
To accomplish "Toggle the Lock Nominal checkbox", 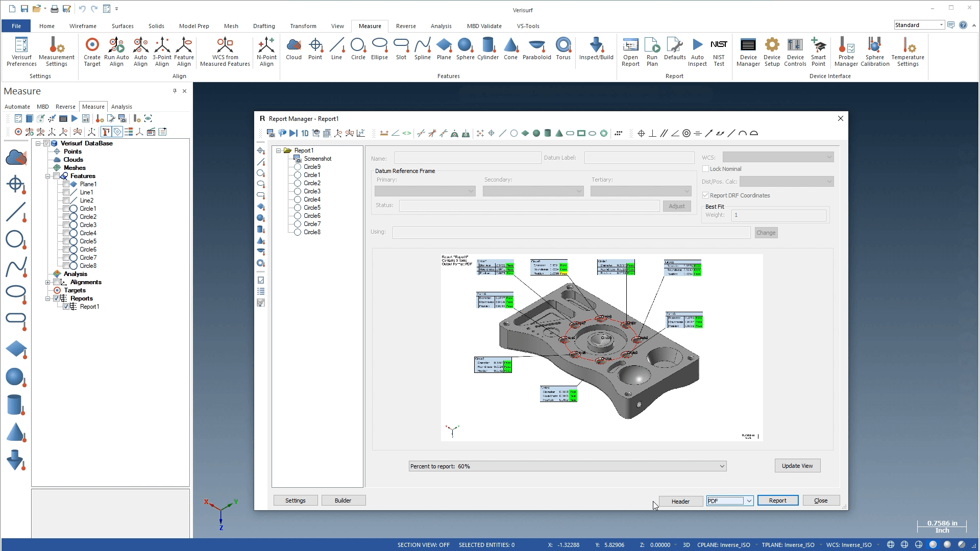I will [706, 169].
